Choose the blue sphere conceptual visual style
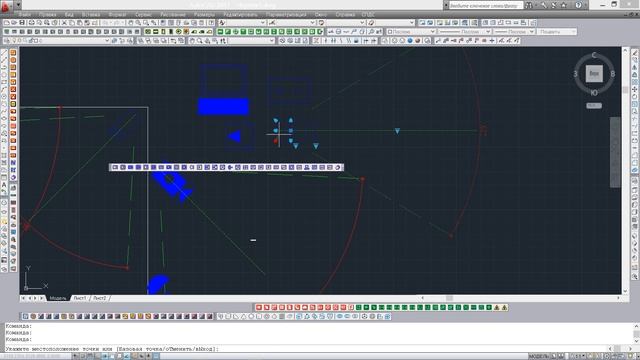Screen dimensions: 640x360 coord(410,40)
